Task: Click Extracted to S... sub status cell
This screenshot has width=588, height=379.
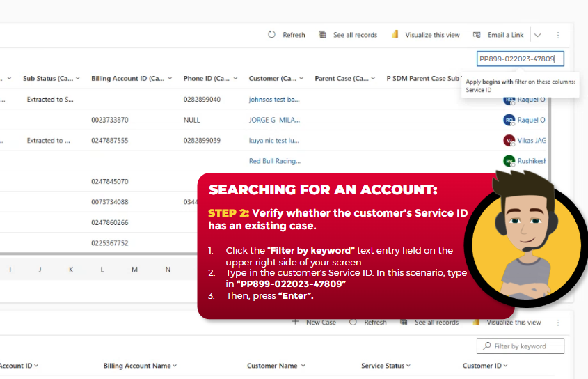Action: (50, 99)
